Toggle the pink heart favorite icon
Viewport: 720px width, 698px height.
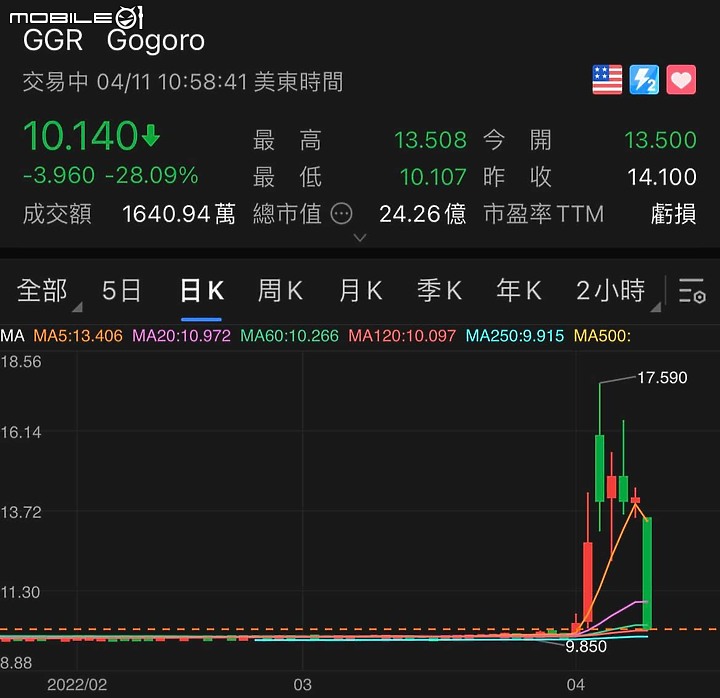click(681, 79)
